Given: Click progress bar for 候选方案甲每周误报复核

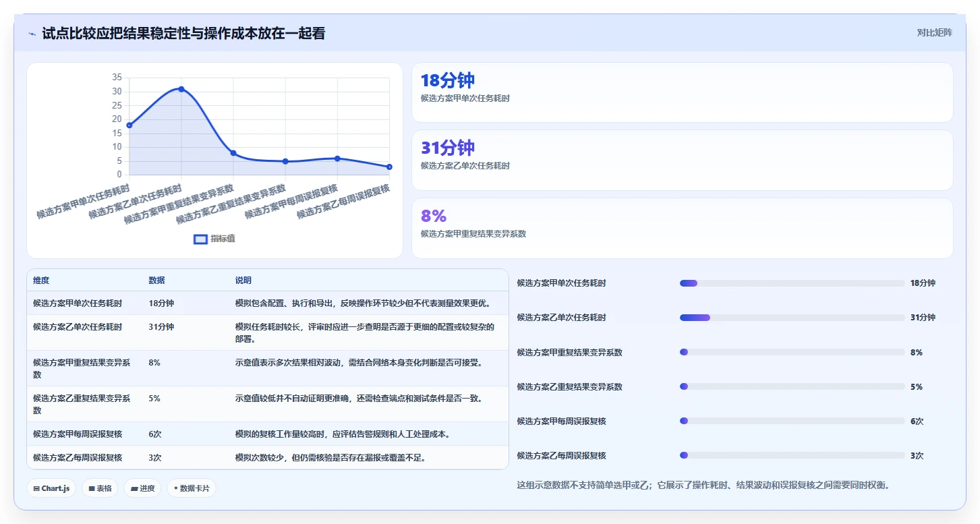Looking at the screenshot, I should pos(792,421).
